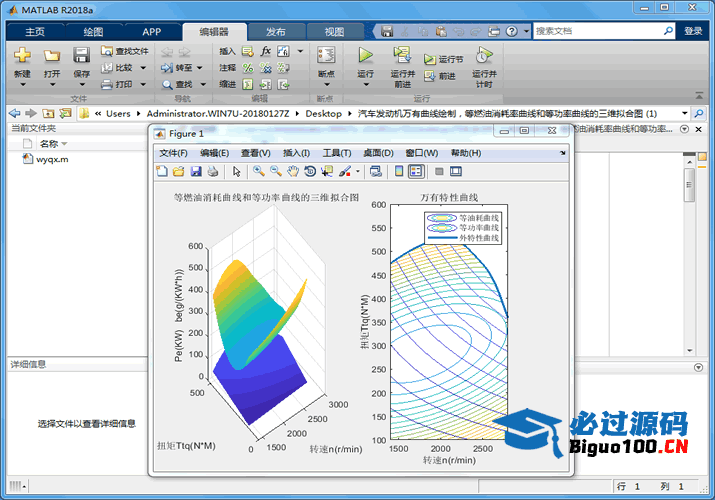
Task: Open the Insert (插入) menu in Figure 1
Action: (x=296, y=153)
